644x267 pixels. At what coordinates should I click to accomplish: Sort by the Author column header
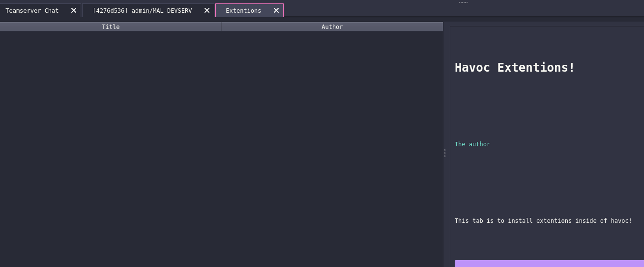coord(332,27)
